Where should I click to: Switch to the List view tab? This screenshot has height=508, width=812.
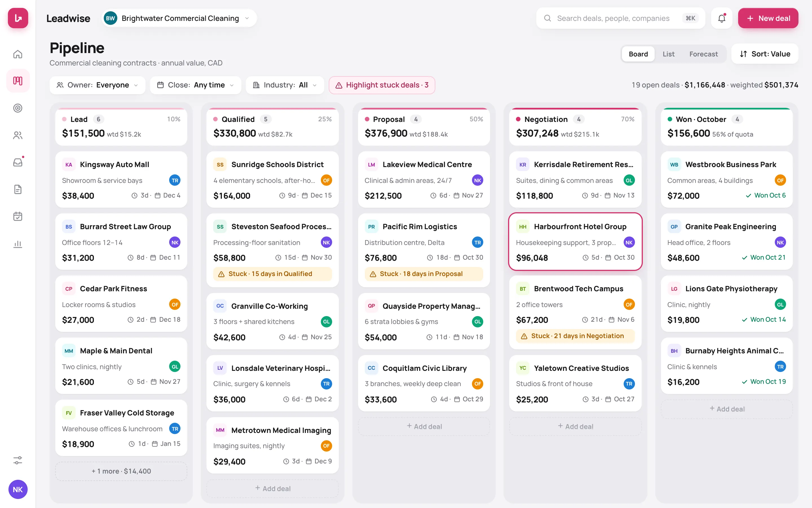coord(668,54)
